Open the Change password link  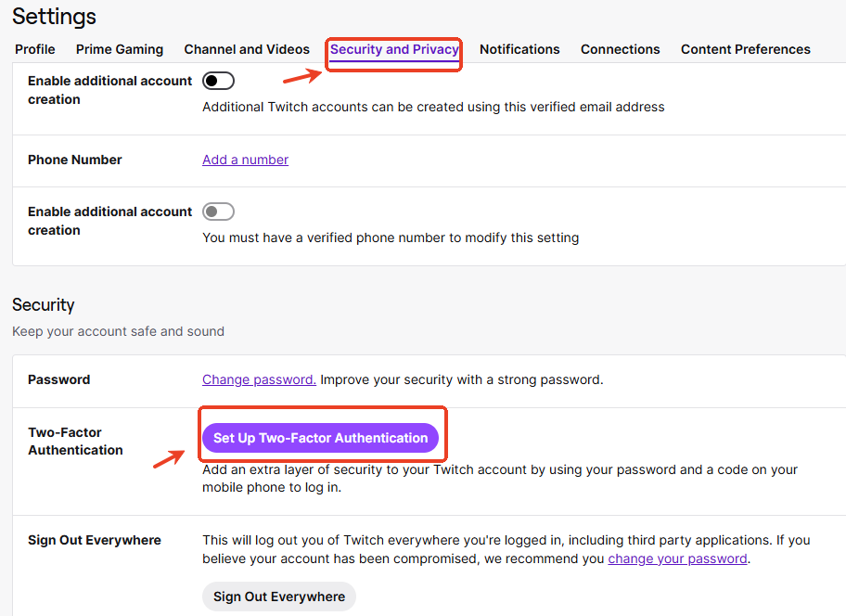point(258,379)
